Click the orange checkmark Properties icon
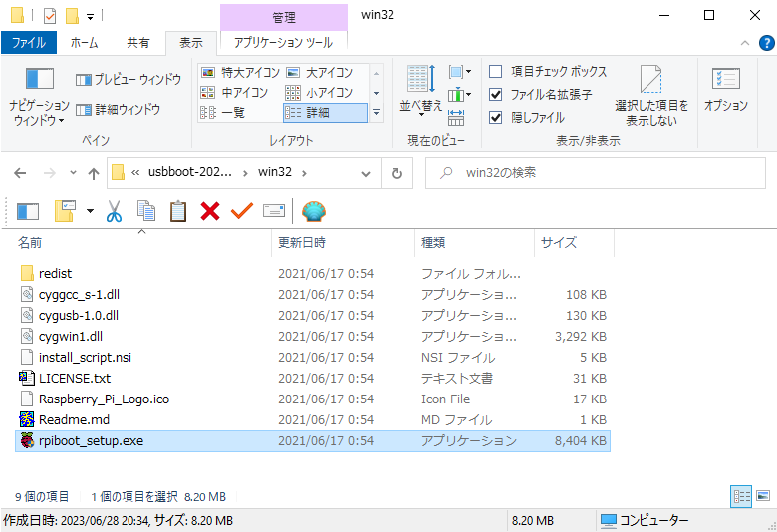 242,211
